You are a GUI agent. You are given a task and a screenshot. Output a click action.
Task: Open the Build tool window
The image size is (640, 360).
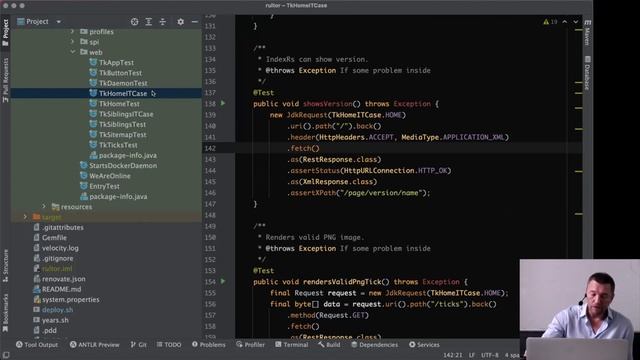[x=329, y=345]
